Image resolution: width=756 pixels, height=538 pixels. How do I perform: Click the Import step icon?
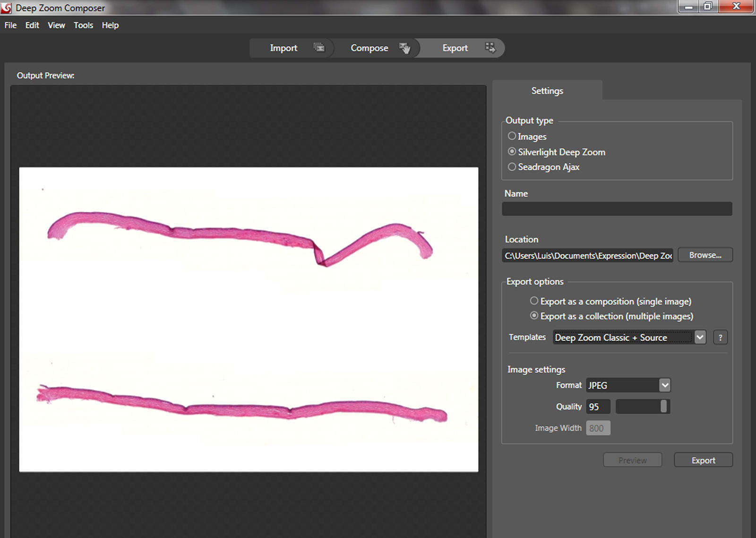pyautogui.click(x=319, y=48)
